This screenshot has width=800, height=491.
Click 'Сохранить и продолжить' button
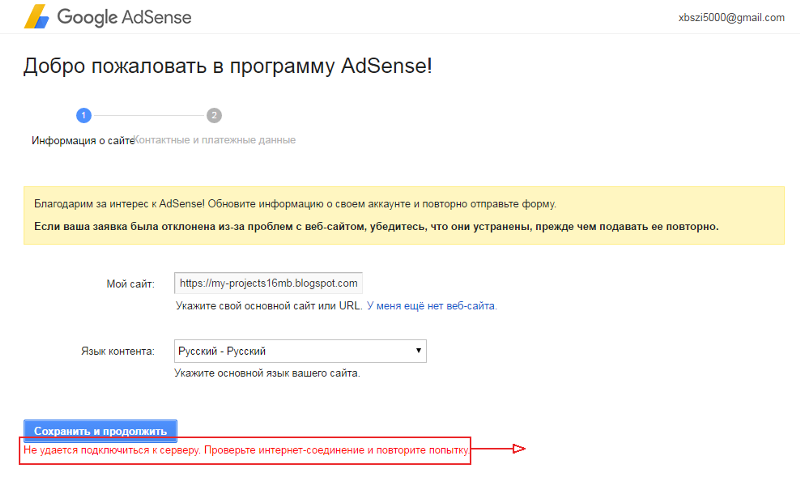pos(101,431)
